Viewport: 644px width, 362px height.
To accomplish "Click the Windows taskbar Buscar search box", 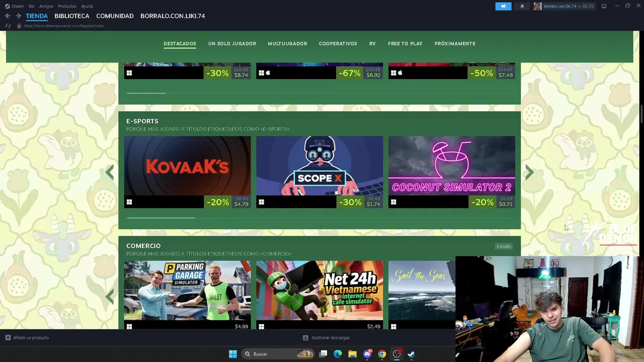I will (278, 354).
